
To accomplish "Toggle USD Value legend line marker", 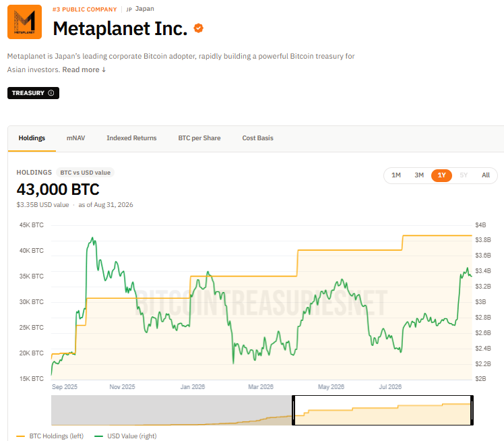I will point(98,436).
